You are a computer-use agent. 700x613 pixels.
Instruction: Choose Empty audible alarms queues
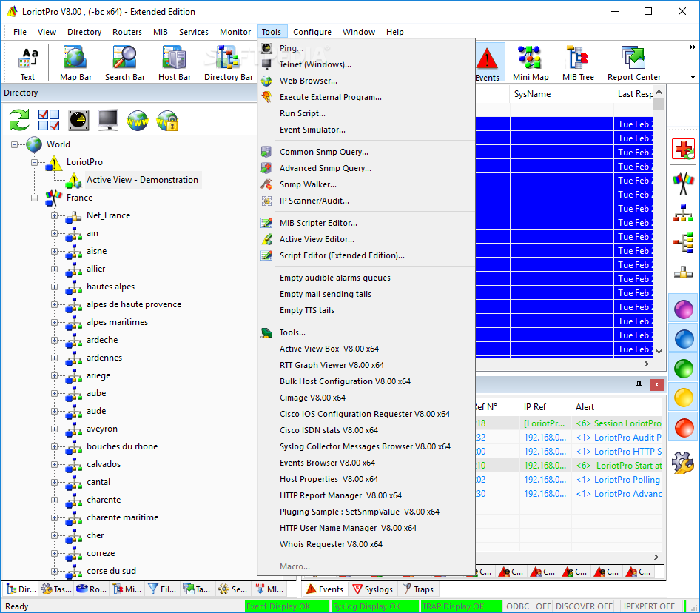366,278
